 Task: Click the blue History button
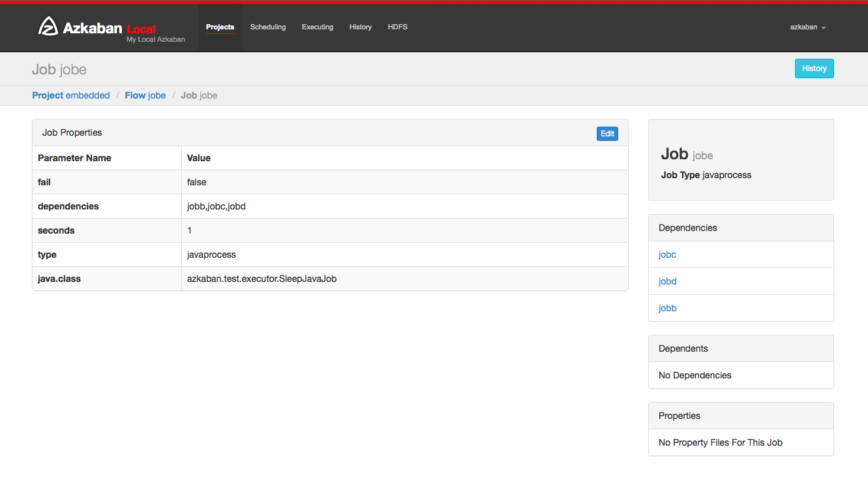point(814,69)
